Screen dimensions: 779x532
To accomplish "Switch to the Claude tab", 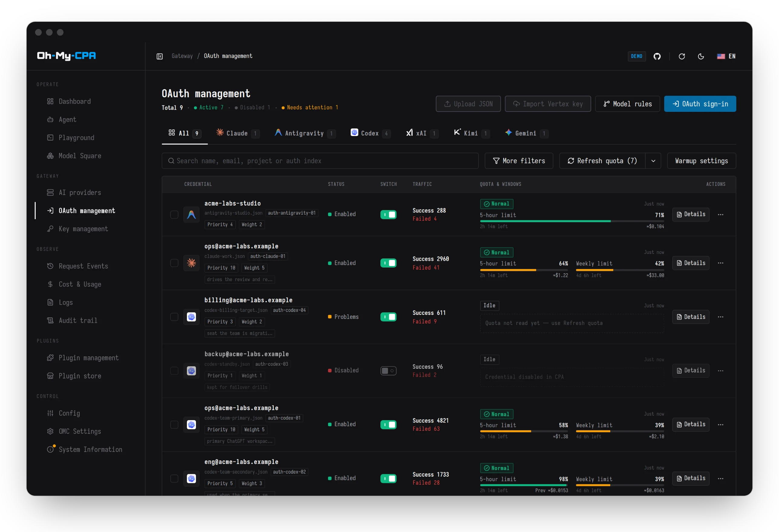I will tap(237, 133).
